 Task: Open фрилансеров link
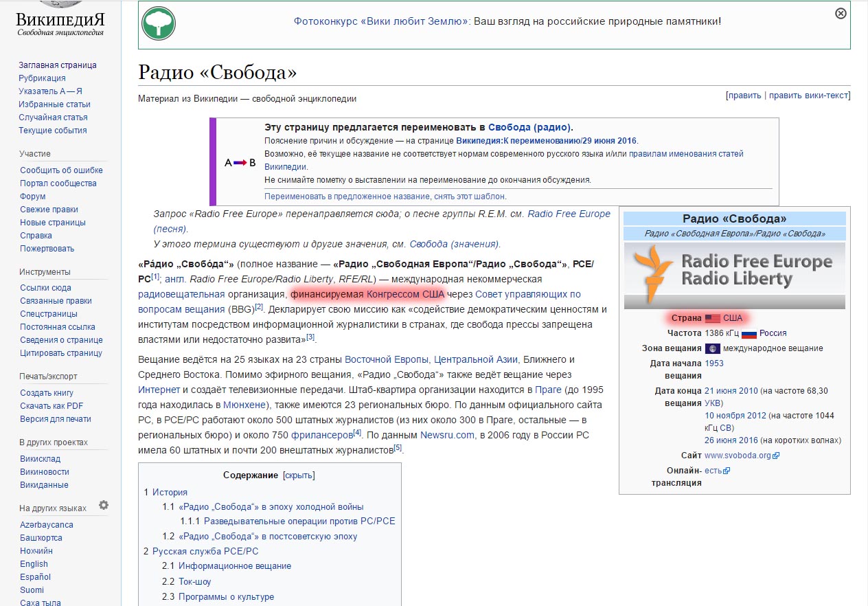click(x=322, y=435)
